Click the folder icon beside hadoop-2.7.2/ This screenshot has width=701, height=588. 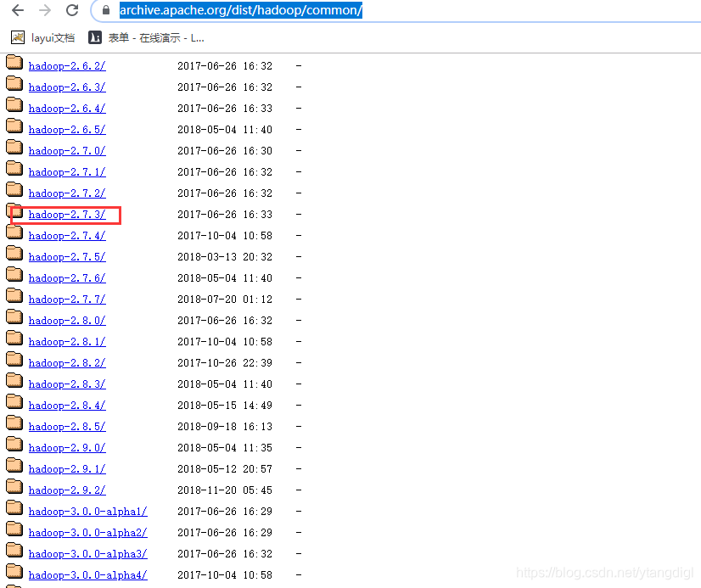[x=14, y=189]
